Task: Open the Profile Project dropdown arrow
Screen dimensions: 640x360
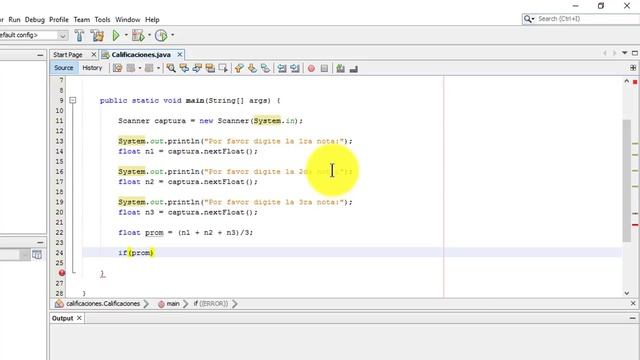Action: [x=173, y=35]
